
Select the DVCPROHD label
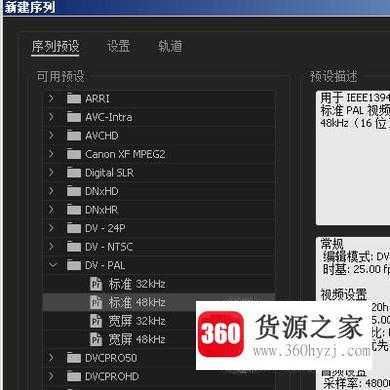coord(112,376)
